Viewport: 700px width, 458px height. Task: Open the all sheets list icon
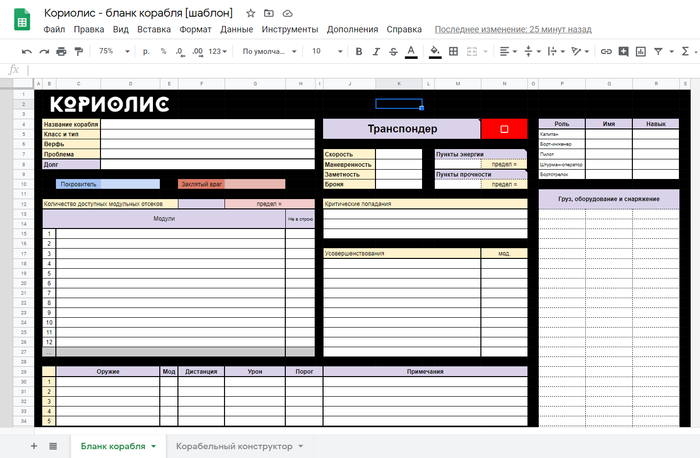(x=53, y=446)
